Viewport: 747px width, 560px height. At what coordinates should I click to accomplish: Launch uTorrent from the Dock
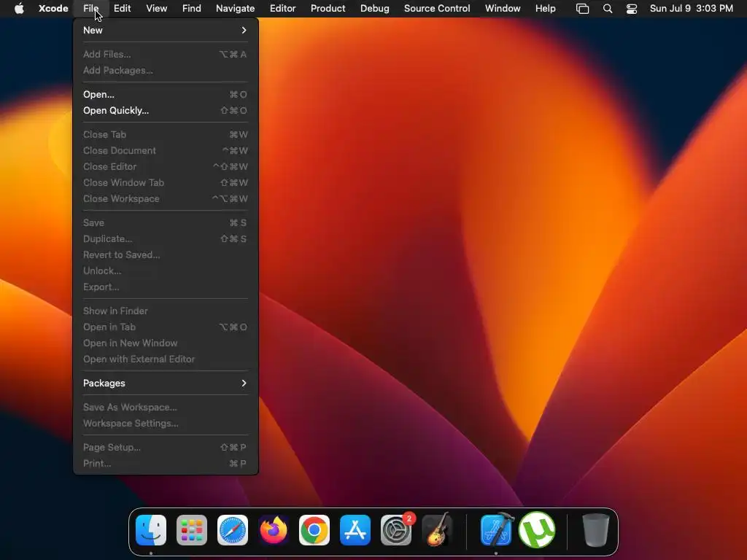click(x=537, y=530)
